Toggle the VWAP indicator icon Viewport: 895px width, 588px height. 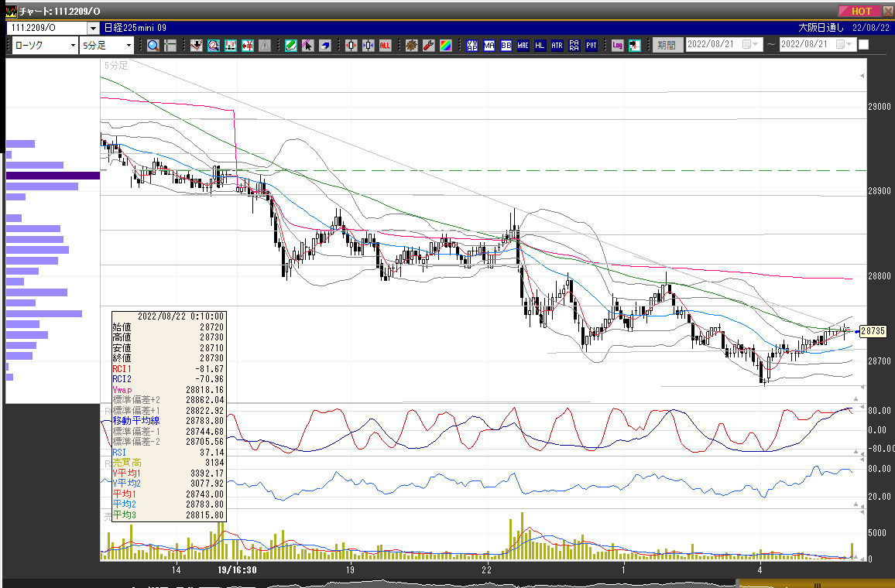[x=472, y=46]
